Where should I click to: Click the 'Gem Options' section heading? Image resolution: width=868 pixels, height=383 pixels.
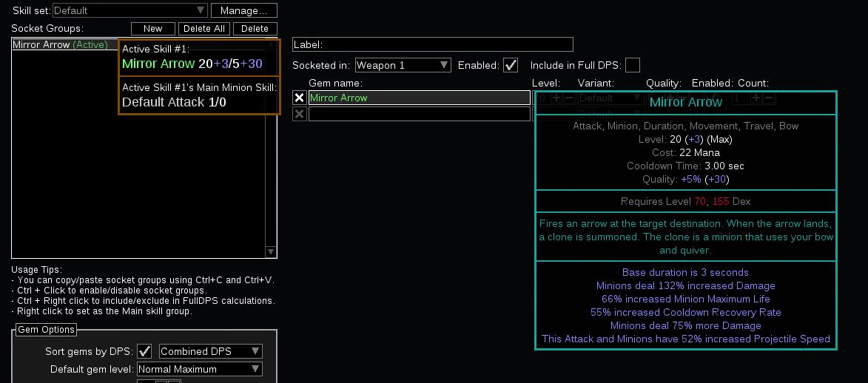click(x=46, y=329)
